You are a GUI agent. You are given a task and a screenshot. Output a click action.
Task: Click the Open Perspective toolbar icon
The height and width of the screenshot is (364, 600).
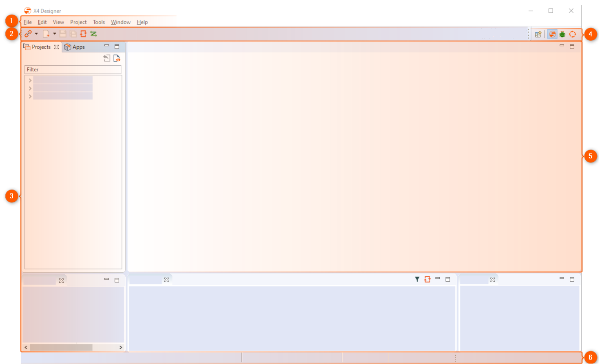click(x=538, y=34)
